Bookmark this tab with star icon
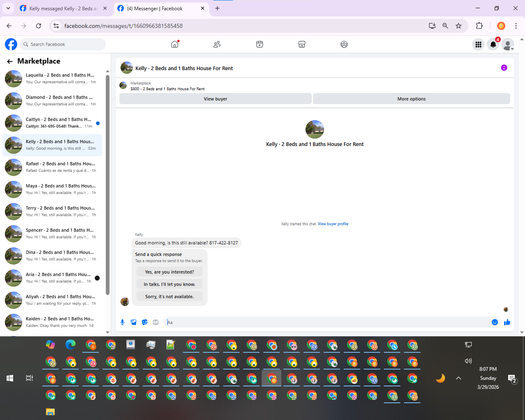525x420 pixels. pos(459,26)
